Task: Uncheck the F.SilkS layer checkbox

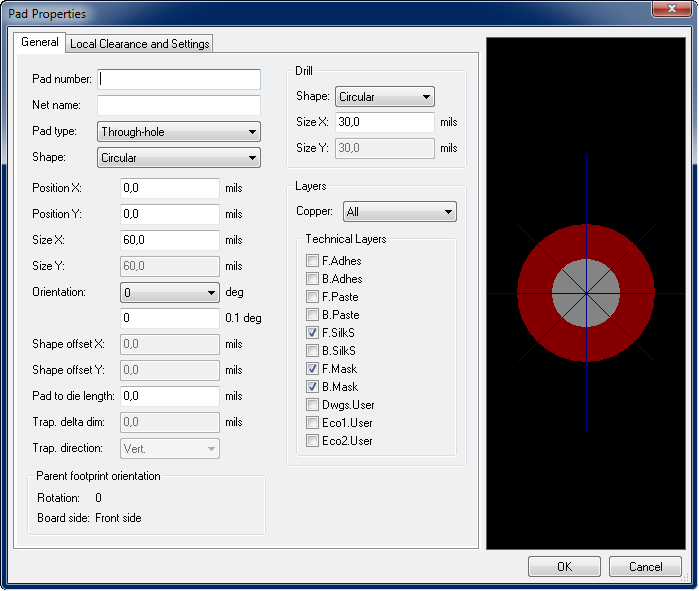Action: 314,333
